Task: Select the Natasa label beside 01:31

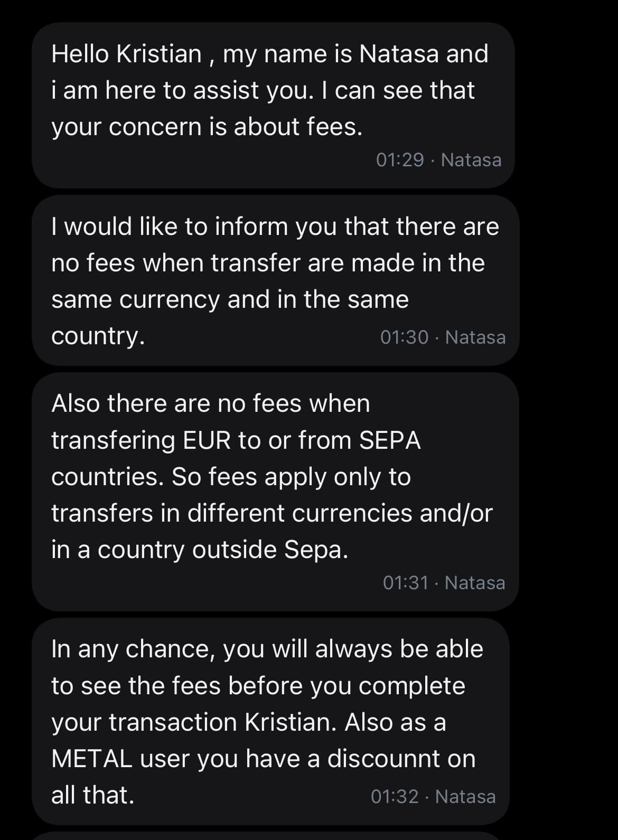Action: (x=475, y=582)
